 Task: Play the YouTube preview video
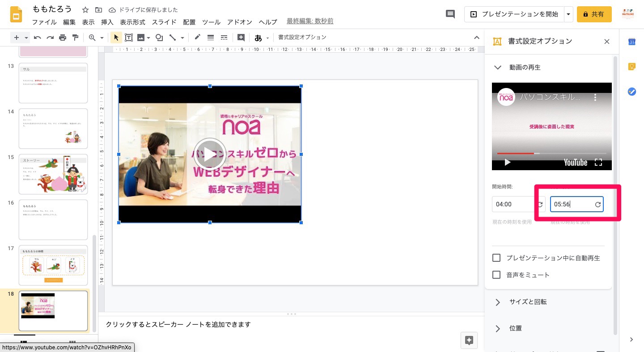tap(507, 162)
